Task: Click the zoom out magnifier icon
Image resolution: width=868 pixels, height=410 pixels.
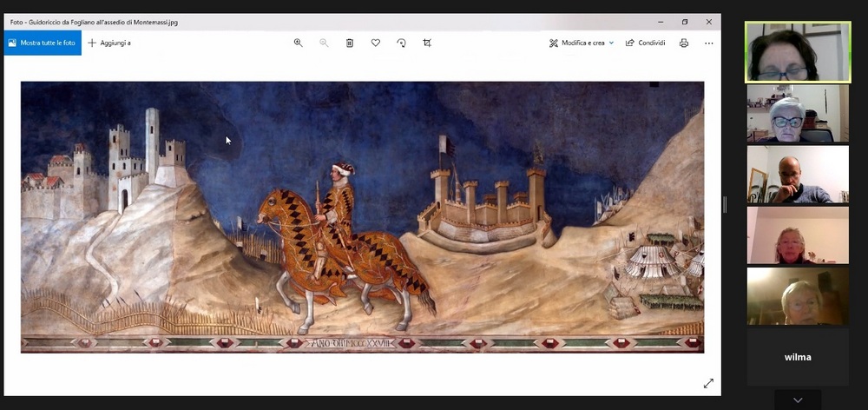Action: [x=324, y=43]
